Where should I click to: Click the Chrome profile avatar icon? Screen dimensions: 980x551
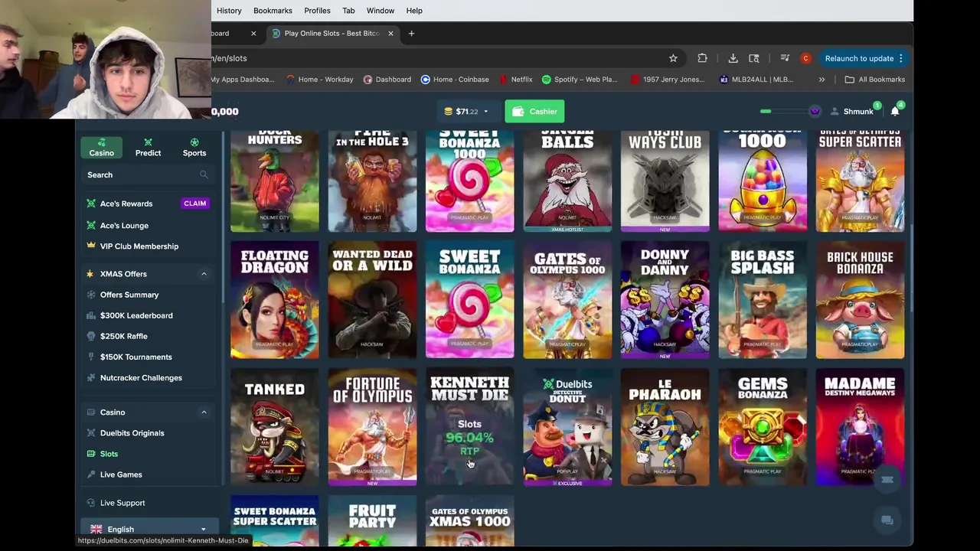pyautogui.click(x=805, y=58)
